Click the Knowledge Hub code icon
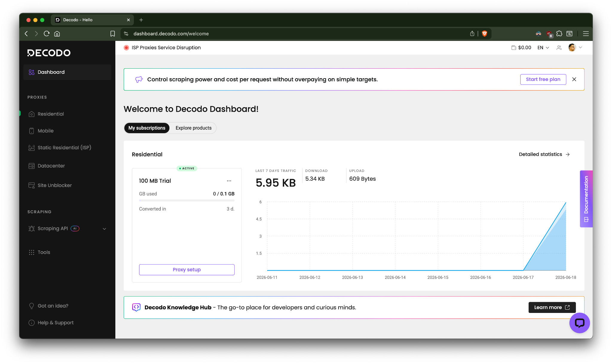Viewport: 612px width, 364px height. pyautogui.click(x=136, y=307)
